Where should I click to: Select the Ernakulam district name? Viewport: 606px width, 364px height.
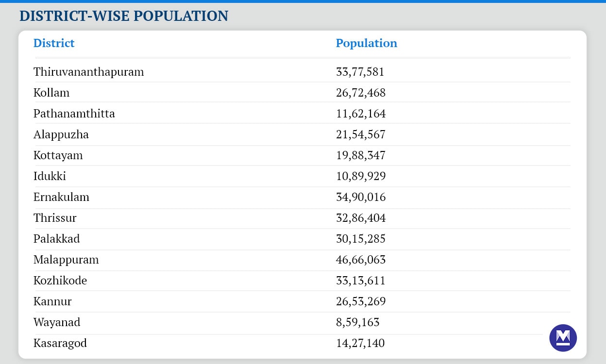pyautogui.click(x=61, y=197)
